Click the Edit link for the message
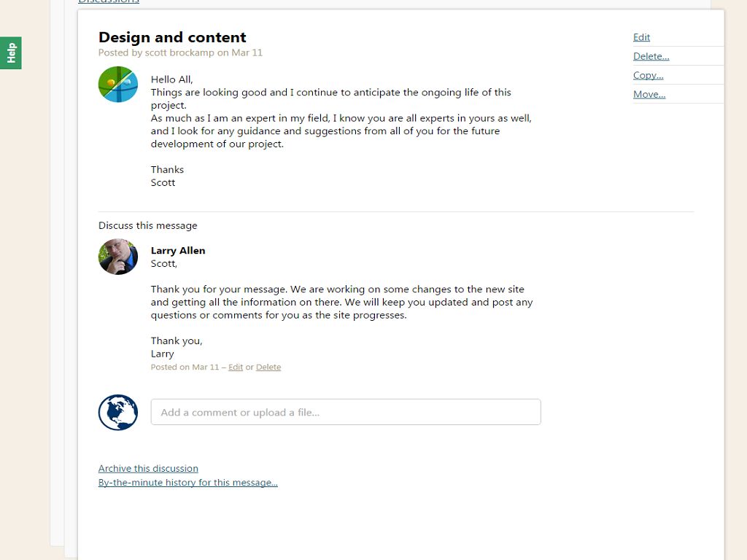Image resolution: width=747 pixels, height=560 pixels. click(x=641, y=37)
